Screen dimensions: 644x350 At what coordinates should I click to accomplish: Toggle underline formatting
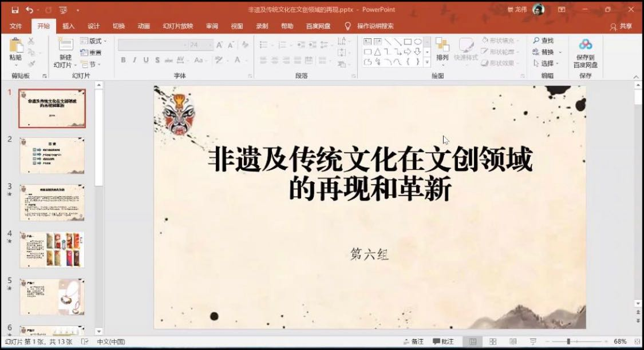(x=146, y=60)
